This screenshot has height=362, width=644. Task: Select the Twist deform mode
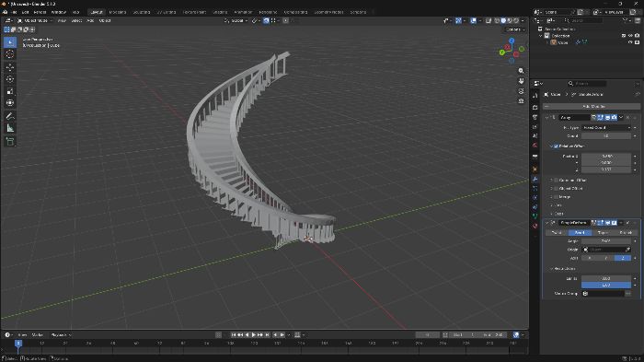click(x=557, y=233)
